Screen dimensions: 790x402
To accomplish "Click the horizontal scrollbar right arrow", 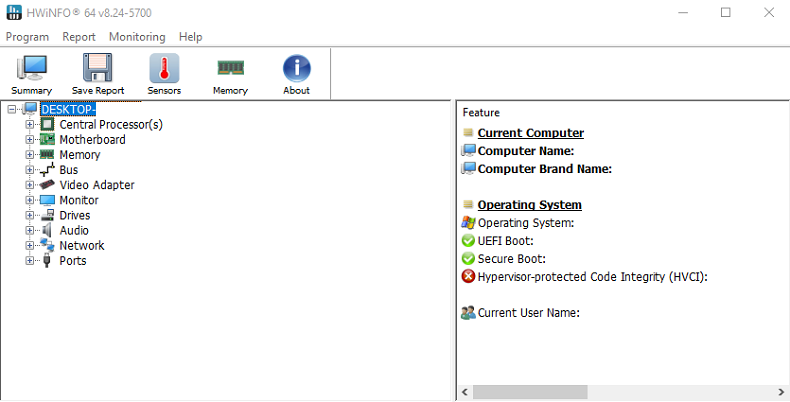I will 781,392.
